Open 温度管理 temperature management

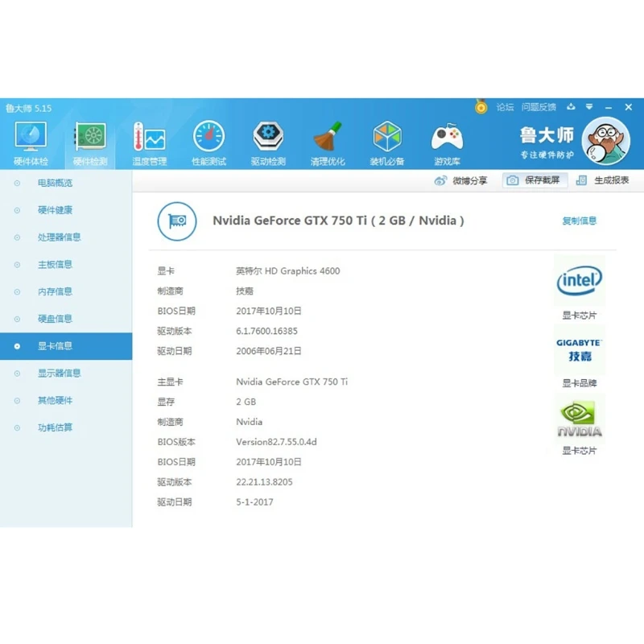150,143
